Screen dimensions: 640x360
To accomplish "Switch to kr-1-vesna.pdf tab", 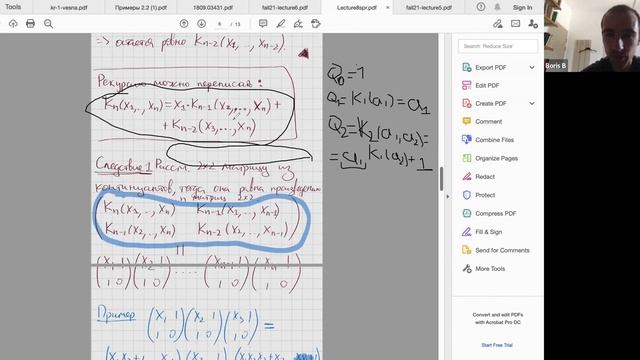I will (x=69, y=7).
